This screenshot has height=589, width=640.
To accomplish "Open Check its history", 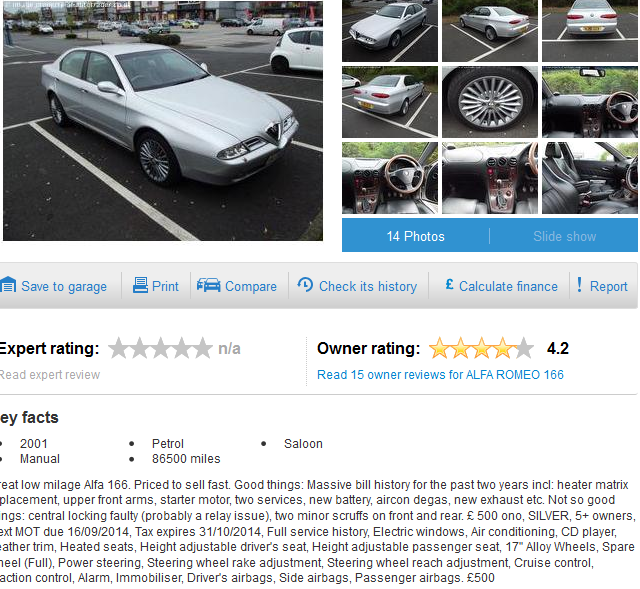I will click(368, 287).
